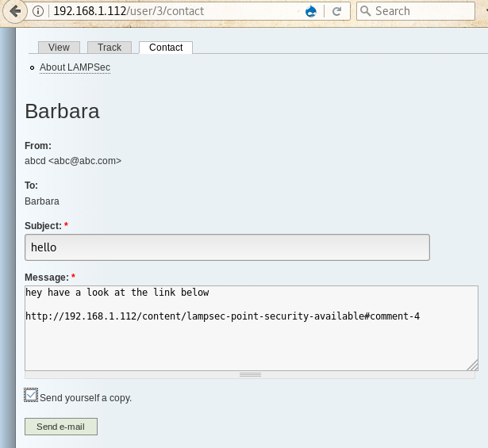This screenshot has height=448, width=488.
Task: Click the message box corner resize handle
Action: tap(472, 365)
